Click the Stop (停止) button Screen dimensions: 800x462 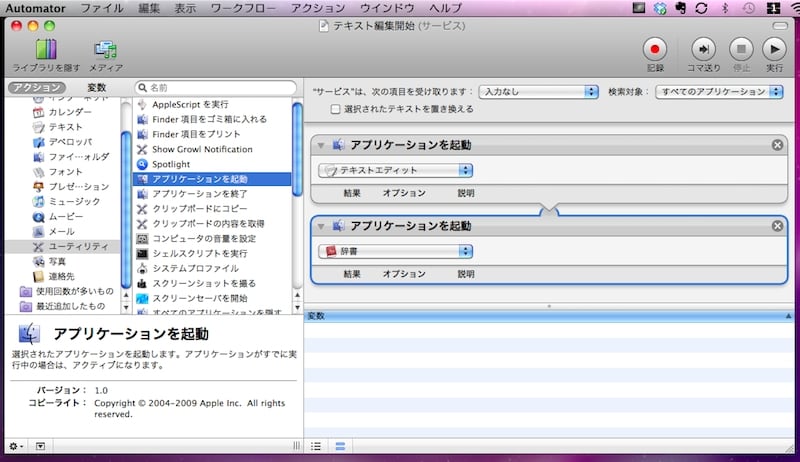click(x=741, y=49)
